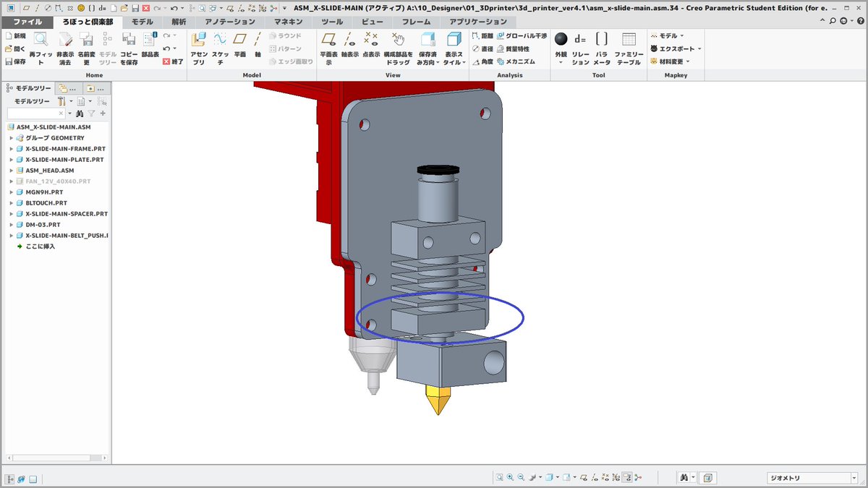Image resolution: width=868 pixels, height=488 pixels.
Task: Click the red close-window quick access icon
Action: coord(147,7)
